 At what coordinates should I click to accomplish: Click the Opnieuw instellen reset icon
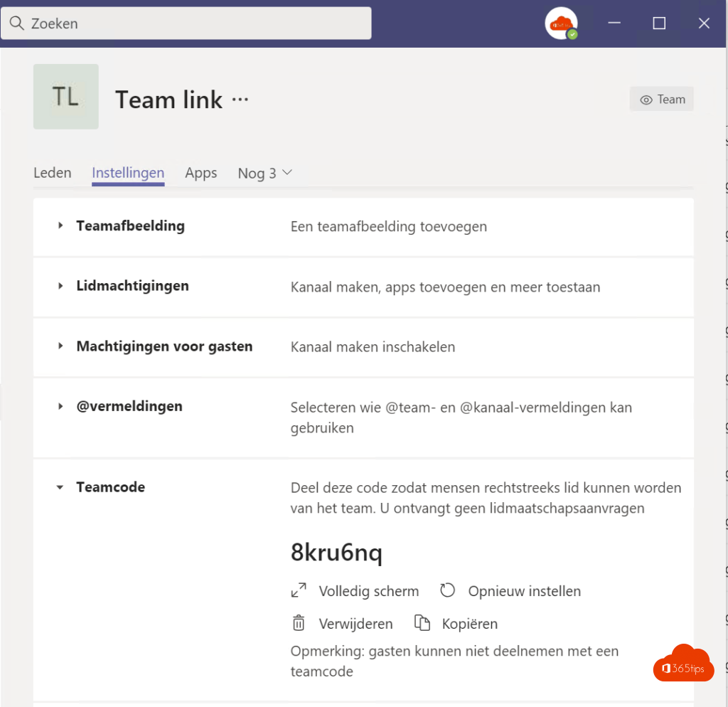(448, 590)
